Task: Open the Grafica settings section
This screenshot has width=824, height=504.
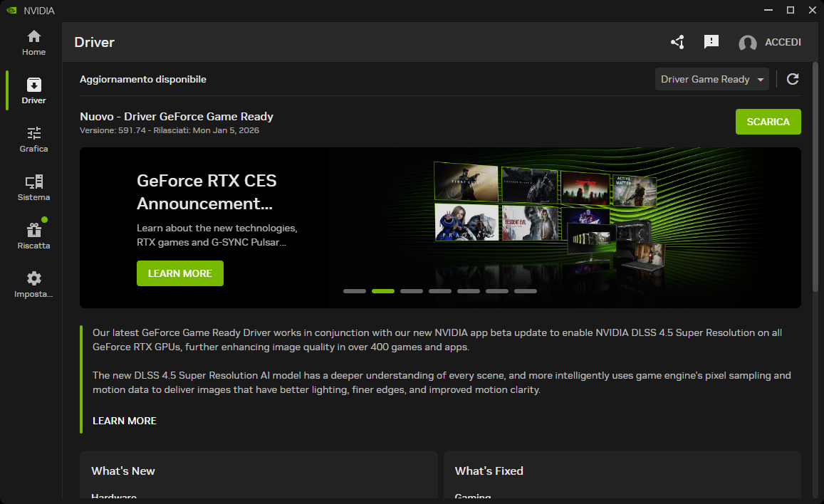Action: [33, 140]
